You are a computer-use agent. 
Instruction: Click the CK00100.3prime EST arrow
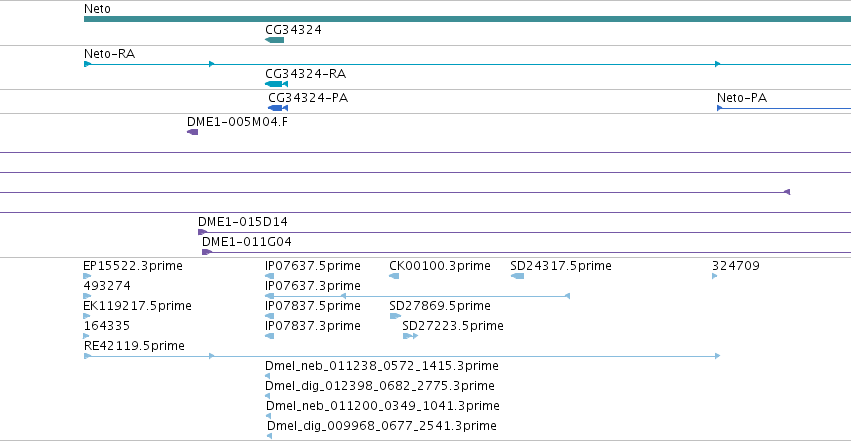(x=394, y=276)
